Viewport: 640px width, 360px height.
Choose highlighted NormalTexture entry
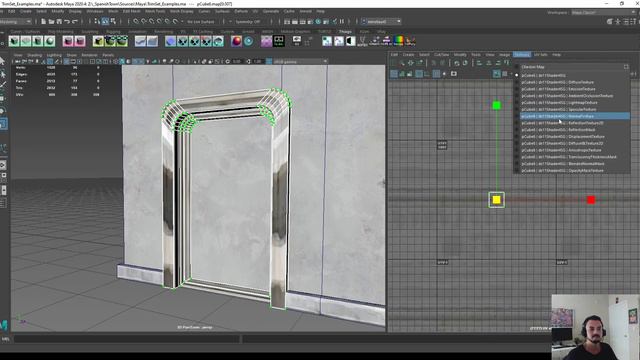[x=575, y=116]
